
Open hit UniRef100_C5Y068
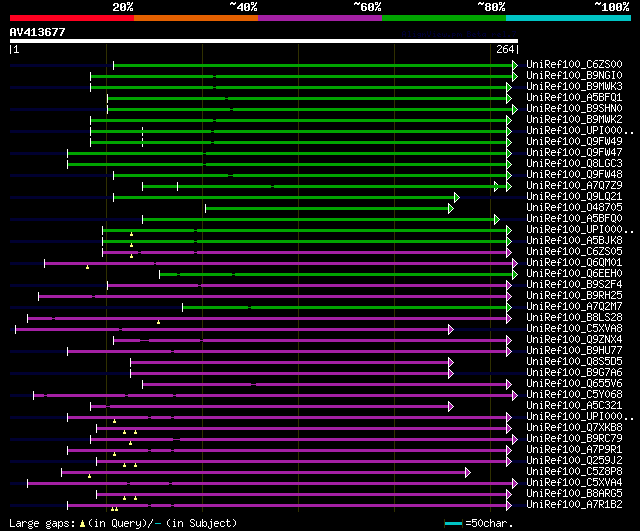[x=574, y=395]
